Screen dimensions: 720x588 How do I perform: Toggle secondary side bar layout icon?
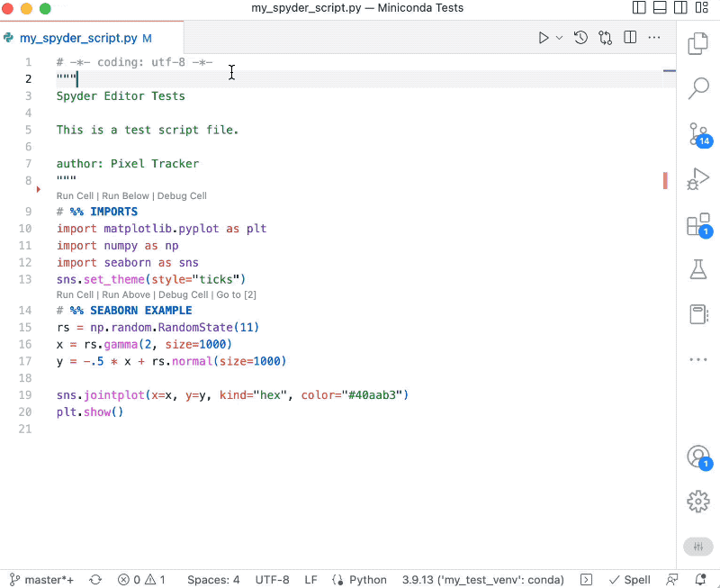point(680,8)
